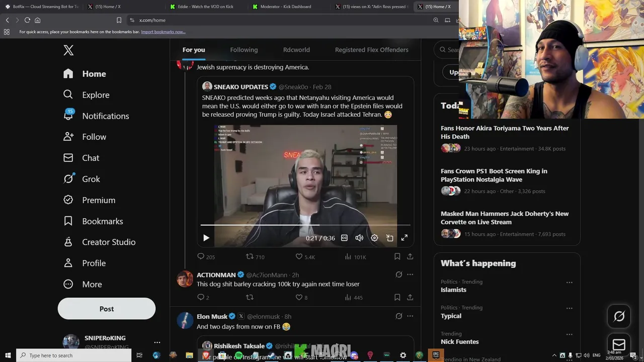
Task: Open Grok in sidebar
Action: pyautogui.click(x=82, y=179)
